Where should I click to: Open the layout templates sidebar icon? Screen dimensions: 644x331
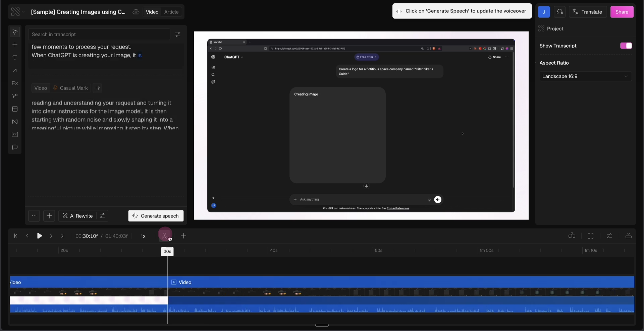click(15, 109)
